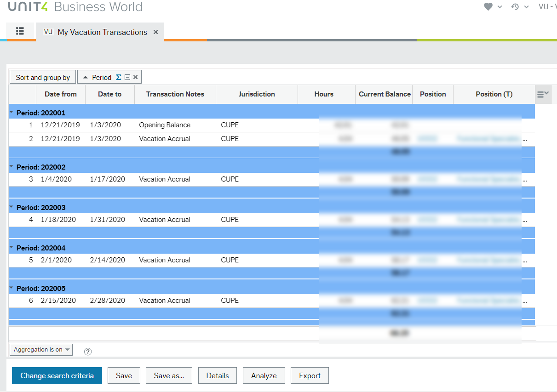This screenshot has width=557, height=392.
Task: Remove the Period grouping via its X icon
Action: [x=135, y=77]
